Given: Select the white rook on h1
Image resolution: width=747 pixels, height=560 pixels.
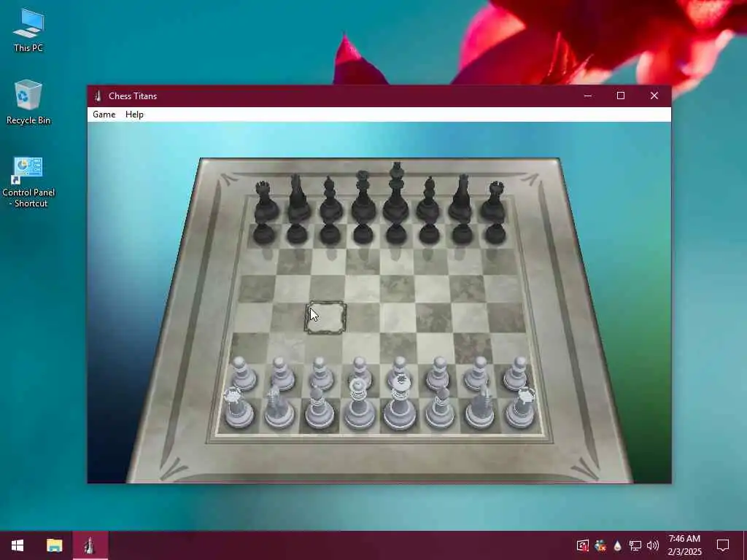Looking at the screenshot, I should [x=521, y=408].
